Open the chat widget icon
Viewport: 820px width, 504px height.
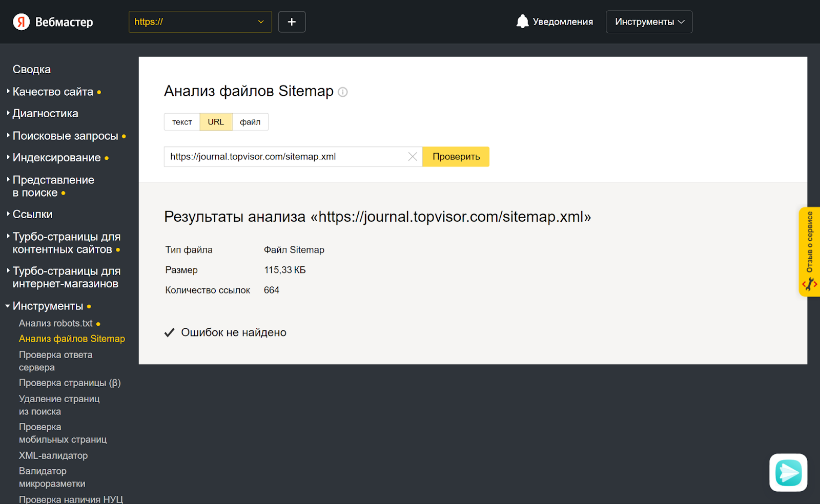(788, 472)
